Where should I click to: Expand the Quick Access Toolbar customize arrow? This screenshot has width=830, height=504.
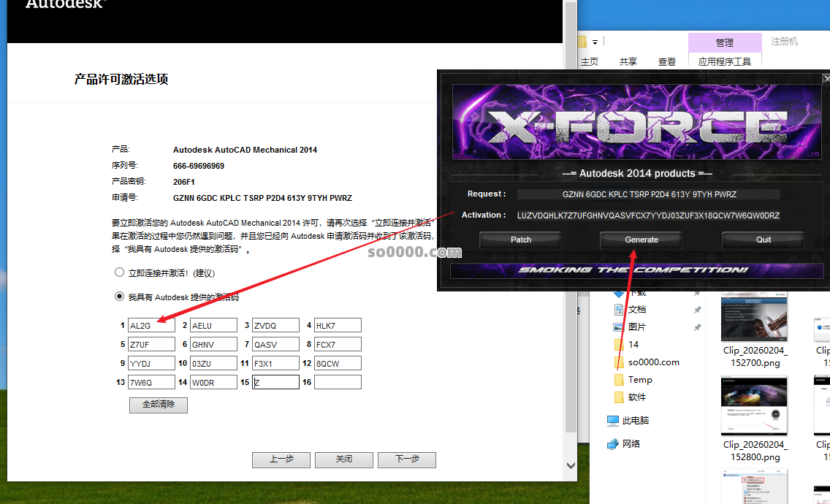[595, 42]
